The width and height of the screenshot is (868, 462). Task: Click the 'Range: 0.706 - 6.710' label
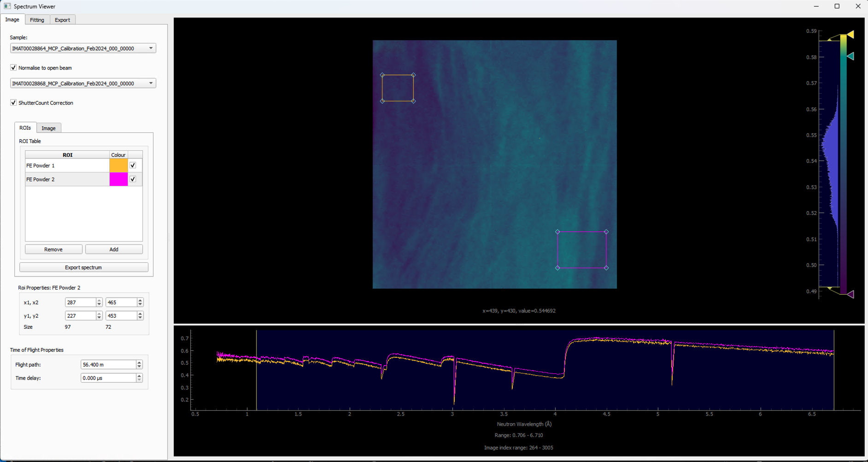(519, 435)
